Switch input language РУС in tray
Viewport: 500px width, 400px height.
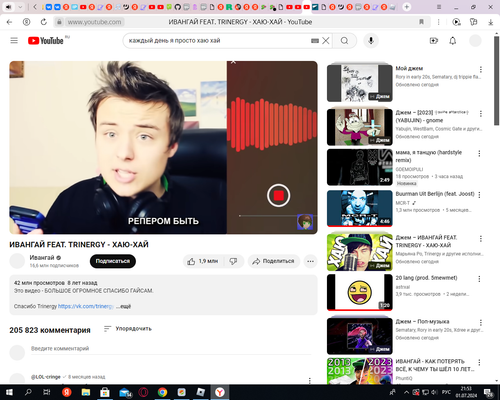[446, 392]
